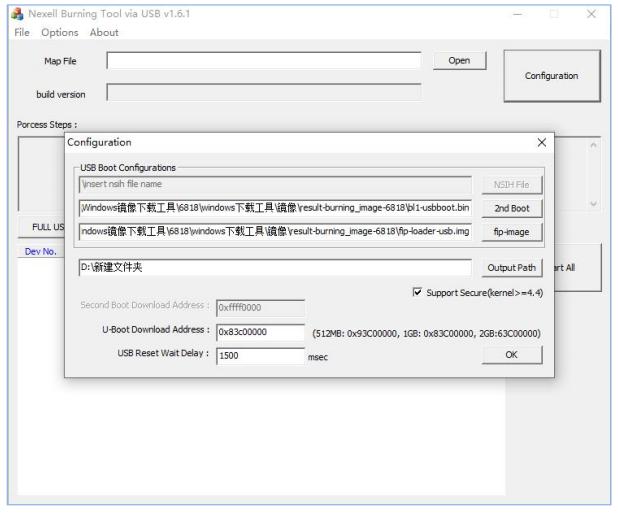Click the fip-image button

coord(512,232)
